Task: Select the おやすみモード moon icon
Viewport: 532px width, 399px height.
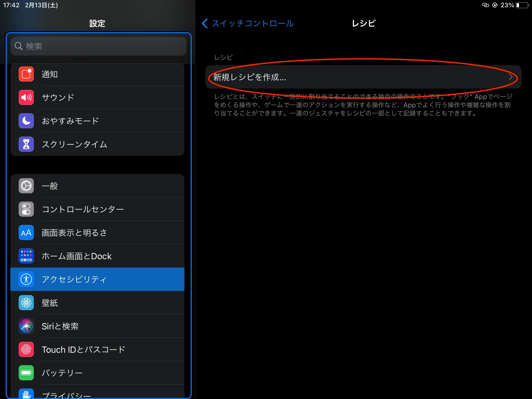Action: tap(26, 121)
